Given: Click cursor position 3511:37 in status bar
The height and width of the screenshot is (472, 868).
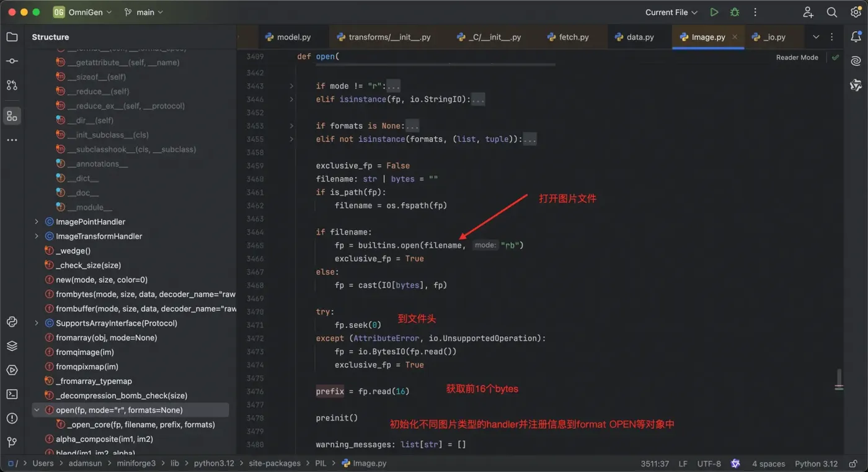Looking at the screenshot, I should tap(655, 463).
